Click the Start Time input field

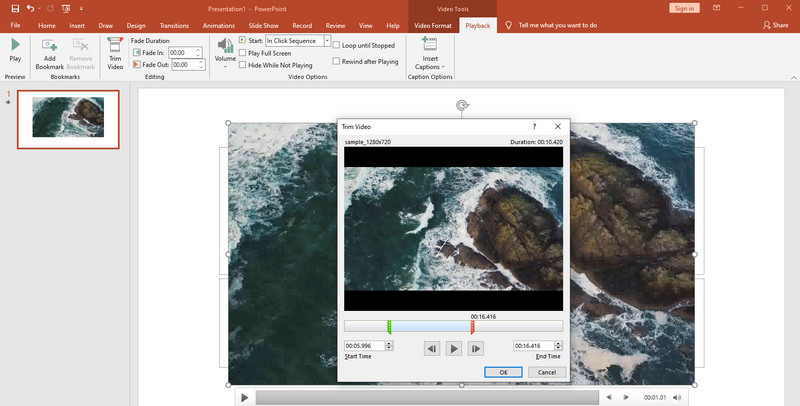(363, 346)
